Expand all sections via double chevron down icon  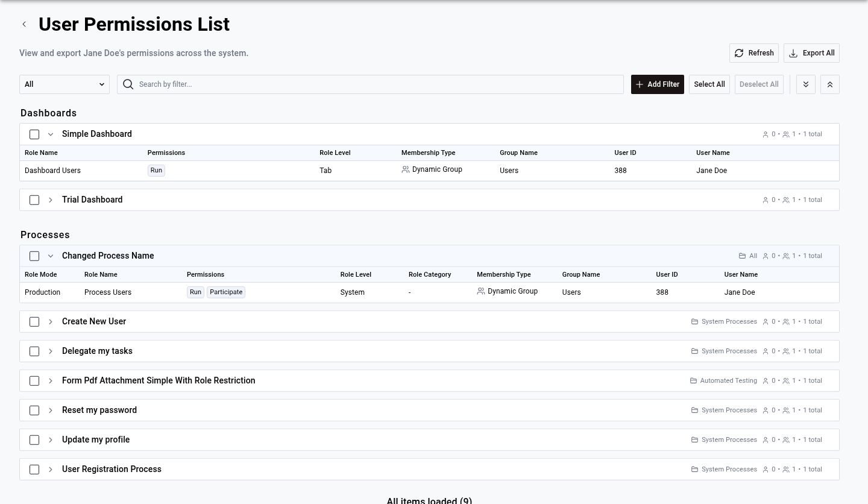coord(806,84)
